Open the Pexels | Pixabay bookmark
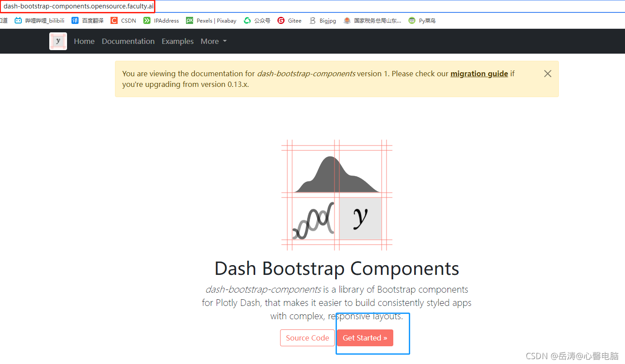This screenshot has width=625, height=364. (x=211, y=20)
